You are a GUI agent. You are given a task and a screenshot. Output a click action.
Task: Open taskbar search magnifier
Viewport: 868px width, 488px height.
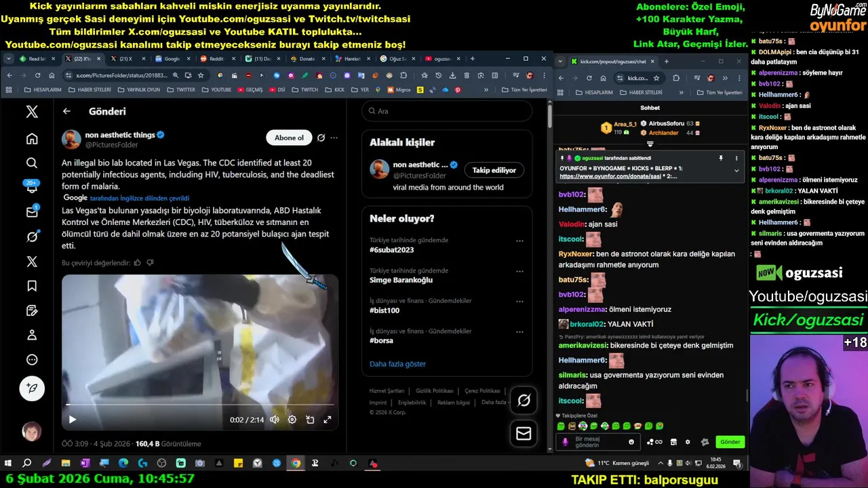click(x=27, y=464)
